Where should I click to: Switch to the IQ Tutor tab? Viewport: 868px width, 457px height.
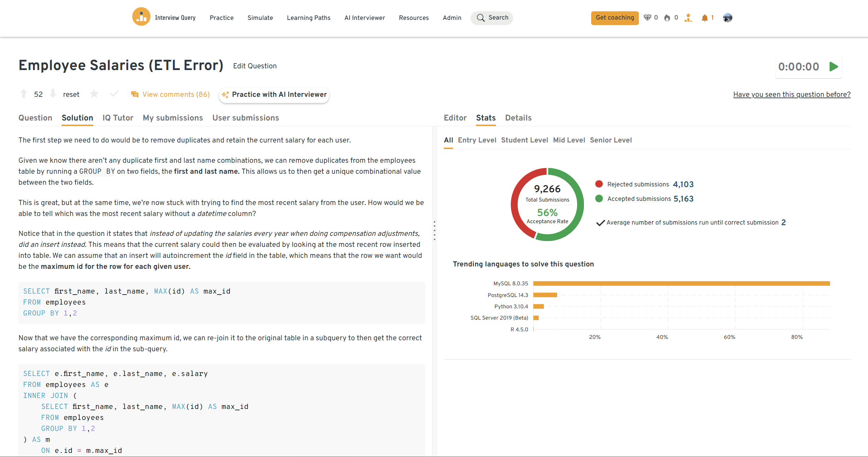click(118, 118)
